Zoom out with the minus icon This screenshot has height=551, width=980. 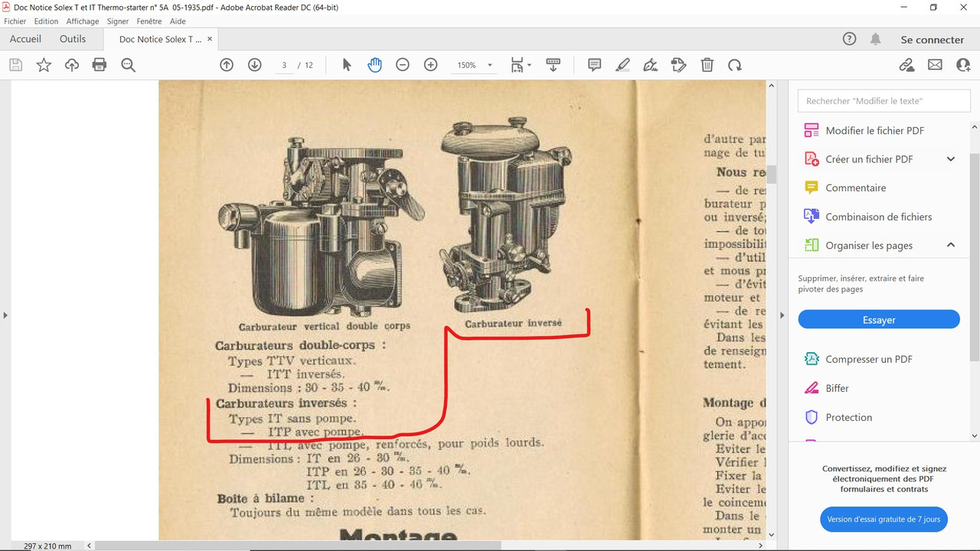pos(403,65)
